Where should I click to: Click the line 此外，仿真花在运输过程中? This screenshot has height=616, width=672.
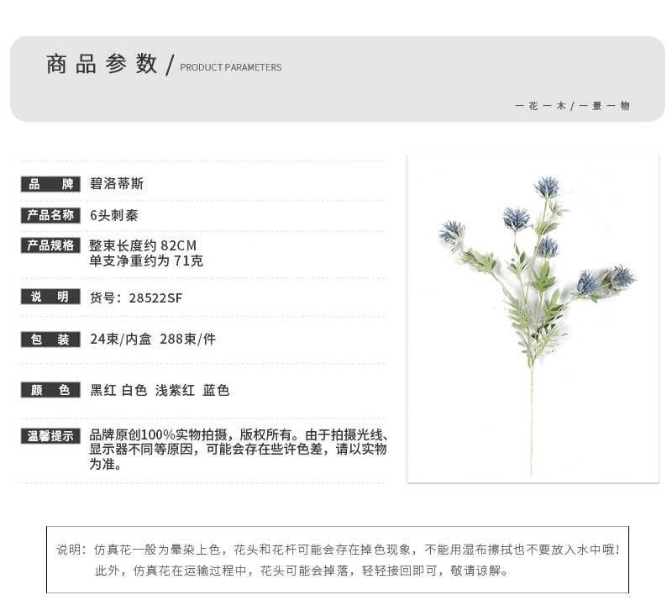pos(302,571)
